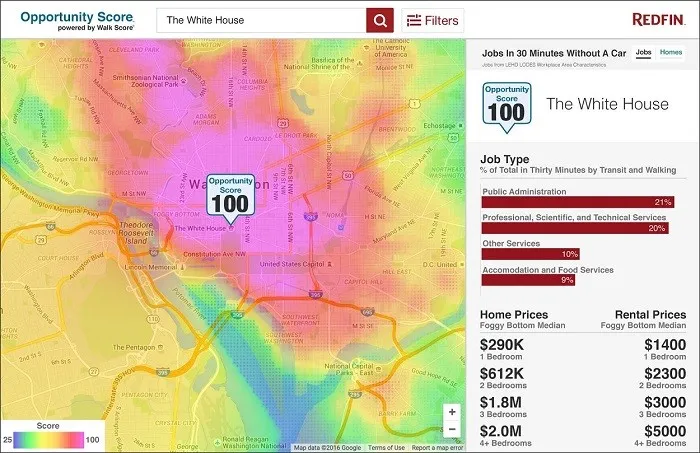This screenshot has width=700, height=453.
Task: Zoom out the map with minus button
Action: tap(452, 429)
